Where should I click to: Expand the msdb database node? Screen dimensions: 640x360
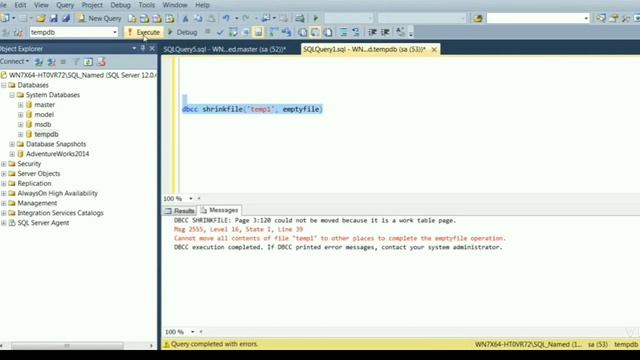[x=20, y=124]
